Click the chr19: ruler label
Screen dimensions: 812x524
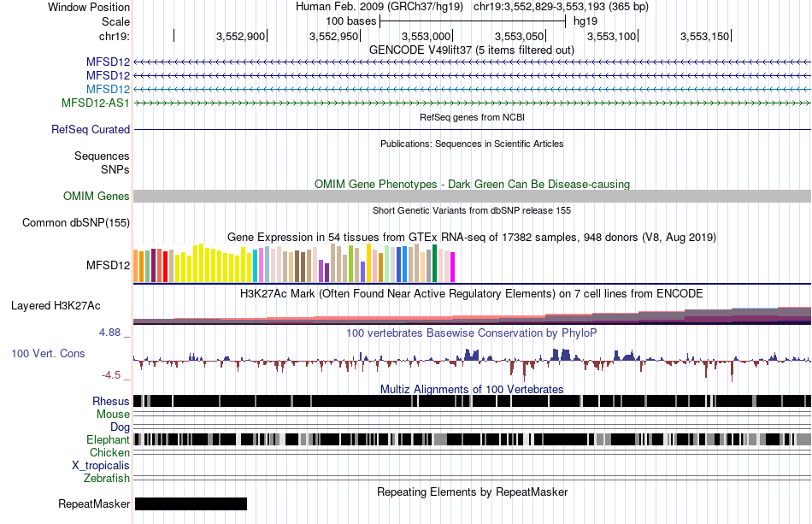[x=115, y=36]
